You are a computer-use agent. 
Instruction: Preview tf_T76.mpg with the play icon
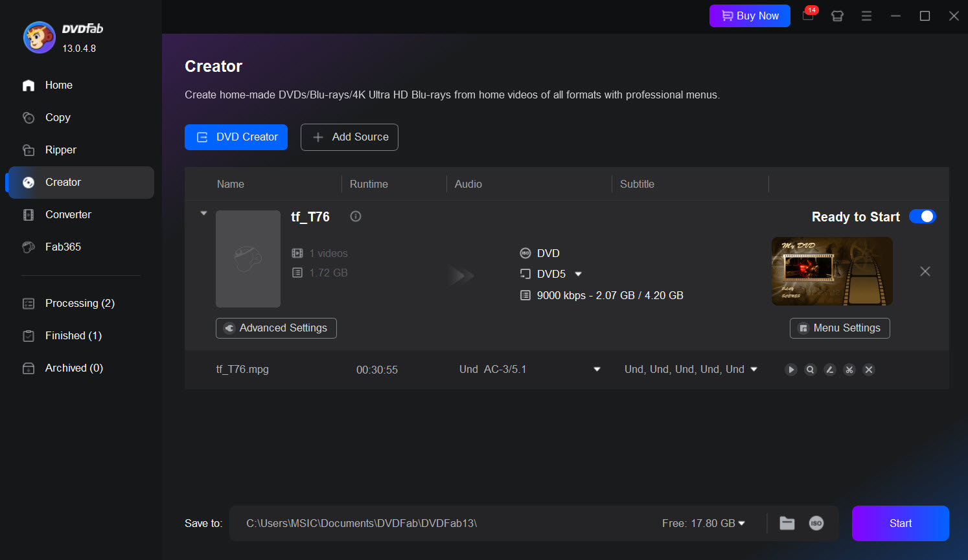coord(790,370)
